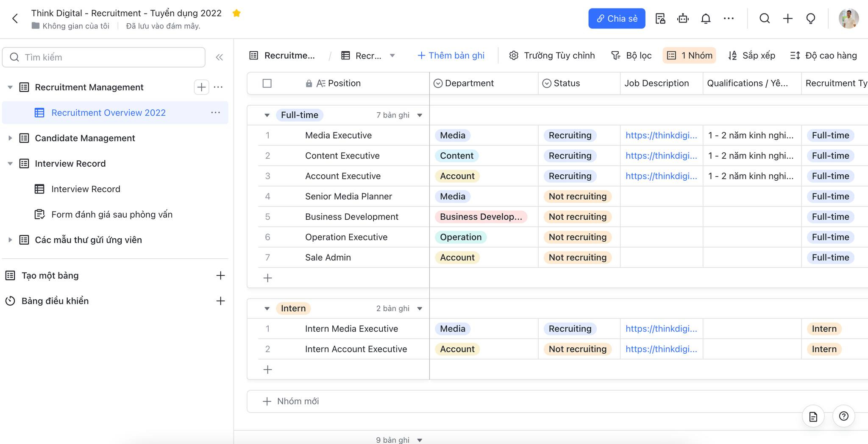Open the document icon at bottom right
This screenshot has width=868, height=444.
[x=813, y=416]
